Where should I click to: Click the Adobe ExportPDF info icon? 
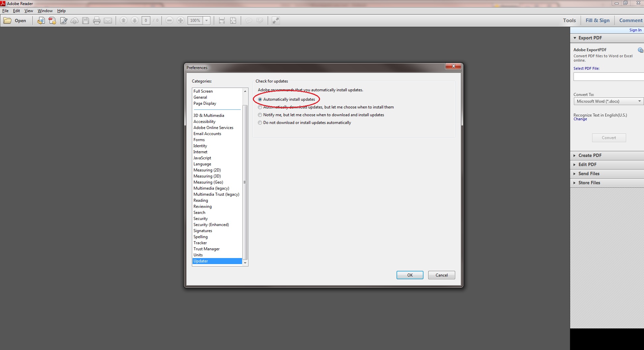(x=640, y=50)
